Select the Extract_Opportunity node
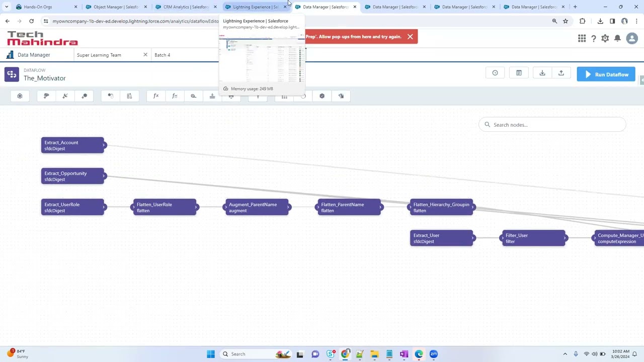Image resolution: width=644 pixels, height=362 pixels. pyautogui.click(x=73, y=176)
